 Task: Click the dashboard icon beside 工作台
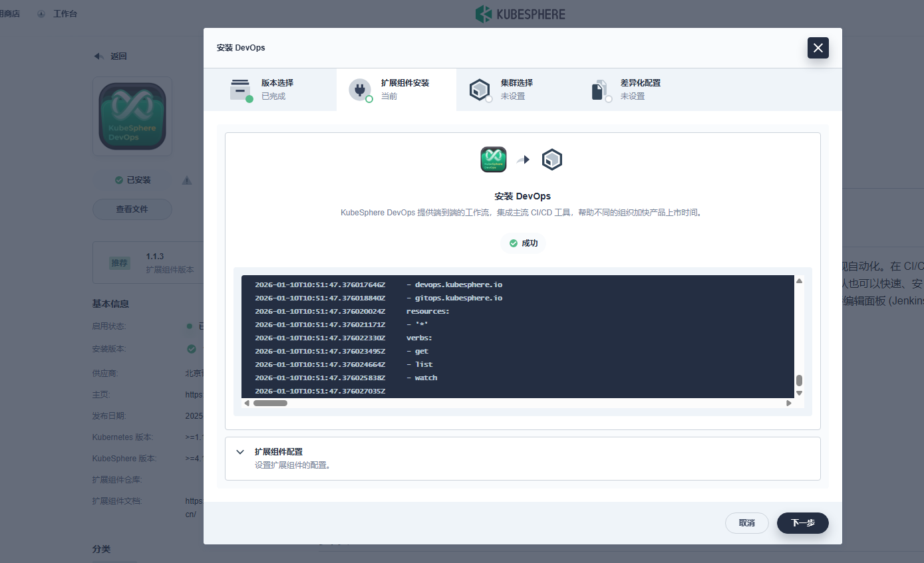pos(41,14)
